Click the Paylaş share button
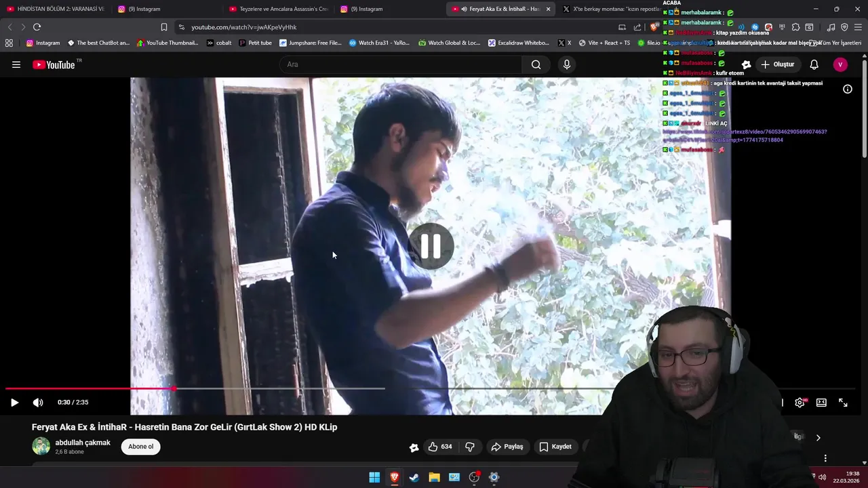This screenshot has height=488, width=868. click(x=507, y=447)
